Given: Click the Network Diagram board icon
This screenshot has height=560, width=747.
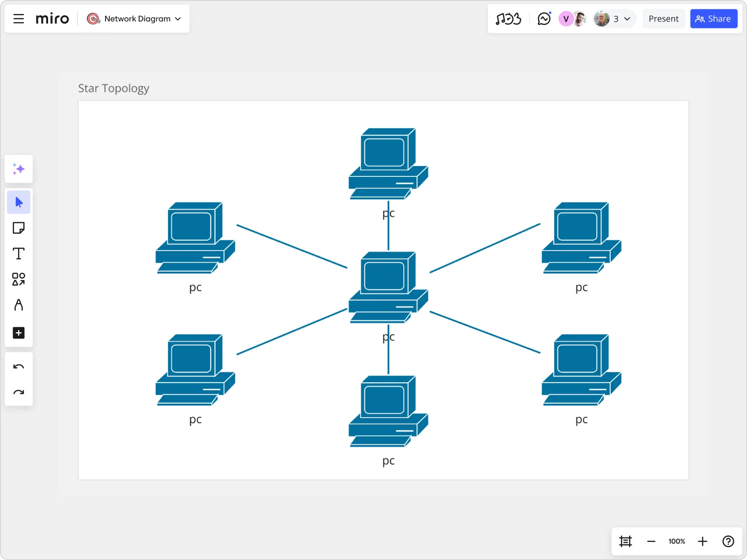Looking at the screenshot, I should (93, 19).
